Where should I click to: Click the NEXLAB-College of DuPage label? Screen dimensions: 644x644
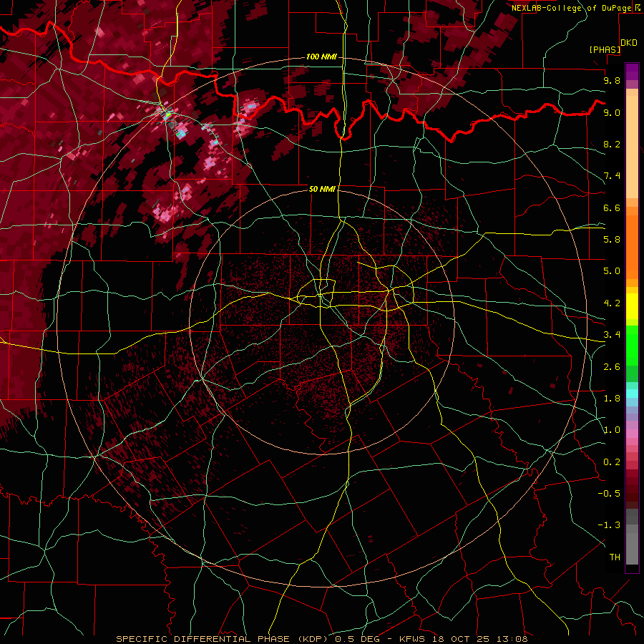point(572,8)
